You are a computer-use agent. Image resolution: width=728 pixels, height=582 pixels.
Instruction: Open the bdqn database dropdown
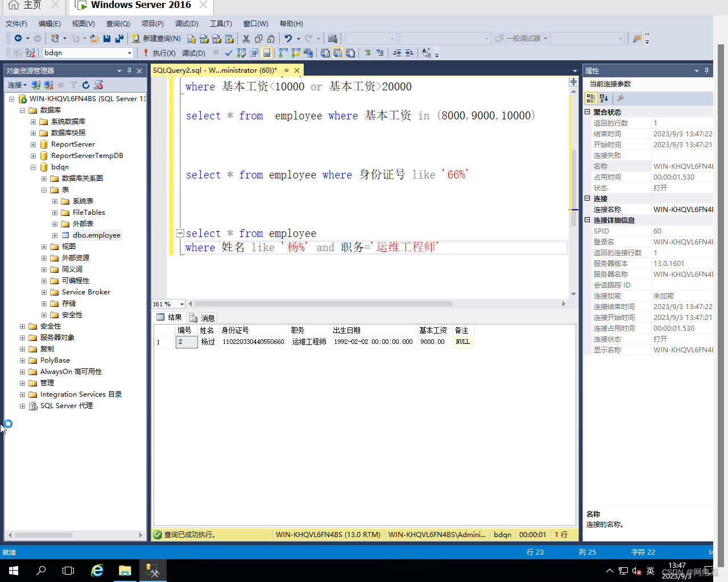click(x=130, y=53)
